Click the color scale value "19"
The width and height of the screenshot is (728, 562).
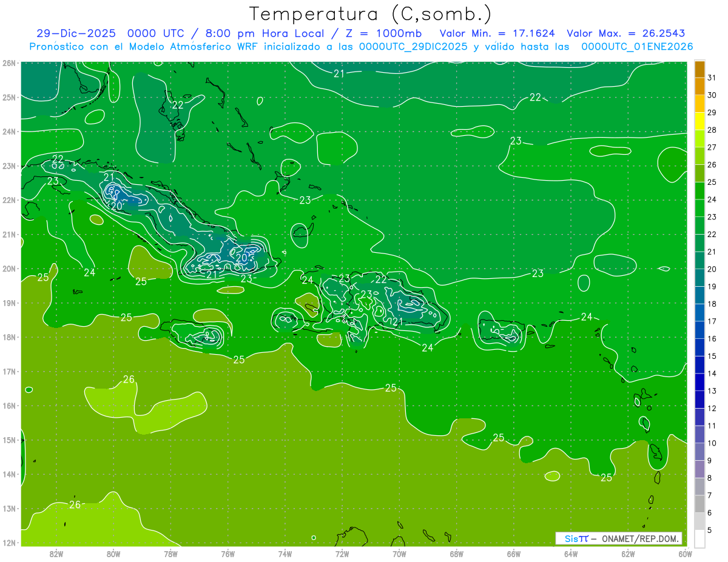(712, 287)
